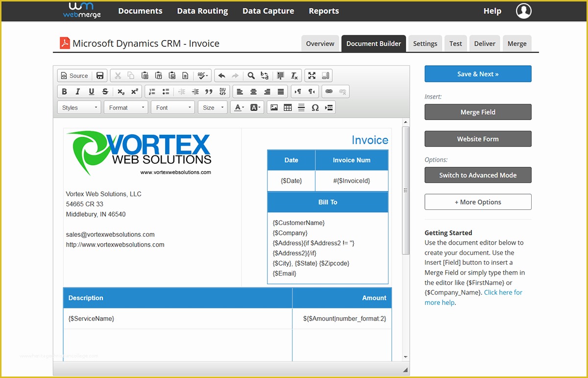Maximize the editor with expand icon
Screen dimensions: 588x378
point(312,76)
